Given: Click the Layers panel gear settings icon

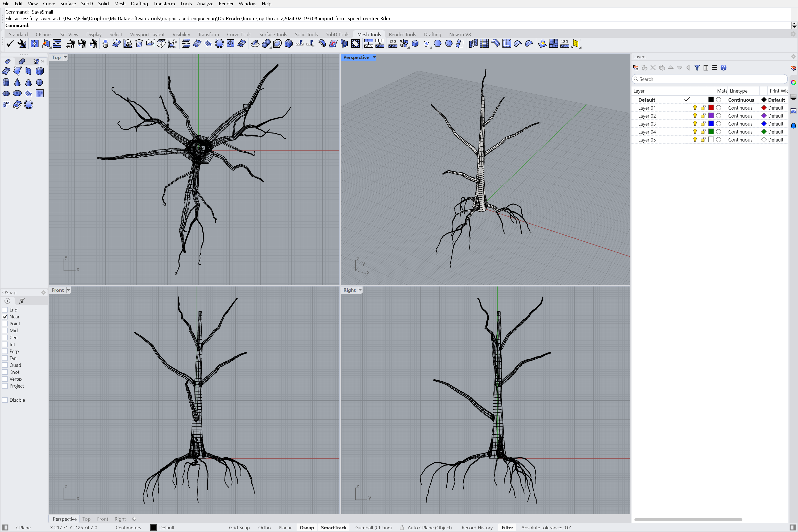Looking at the screenshot, I should [x=793, y=57].
